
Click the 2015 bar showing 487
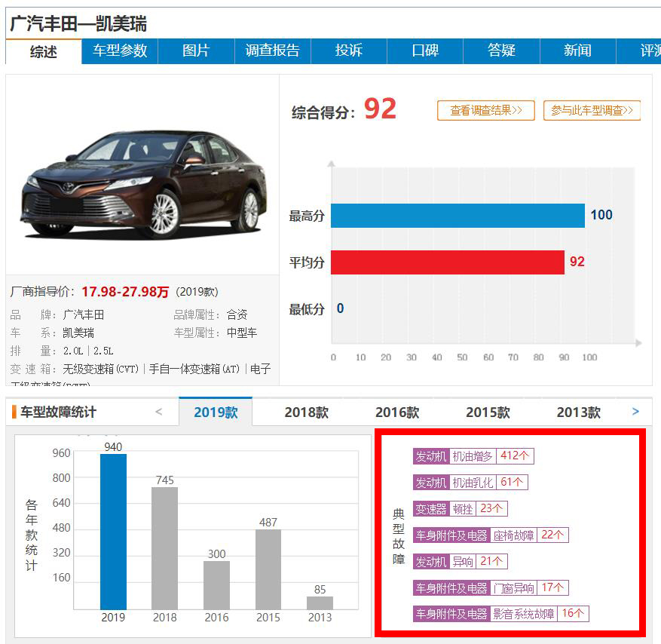[268, 569]
